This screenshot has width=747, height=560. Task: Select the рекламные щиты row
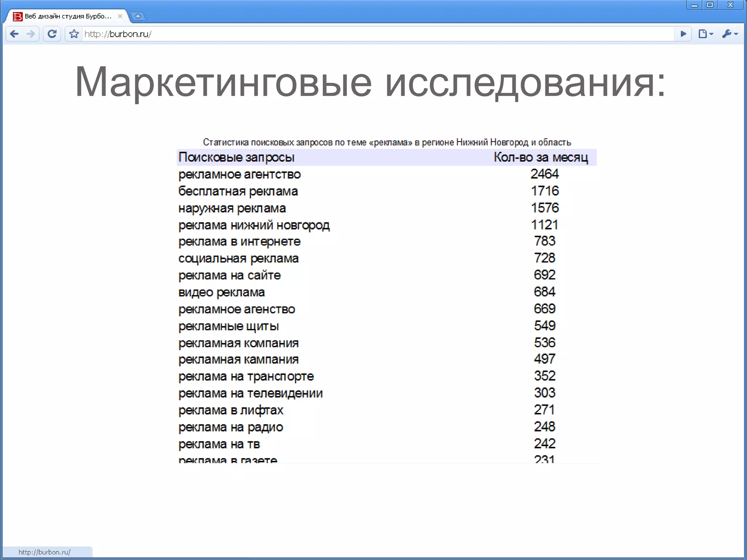point(387,326)
